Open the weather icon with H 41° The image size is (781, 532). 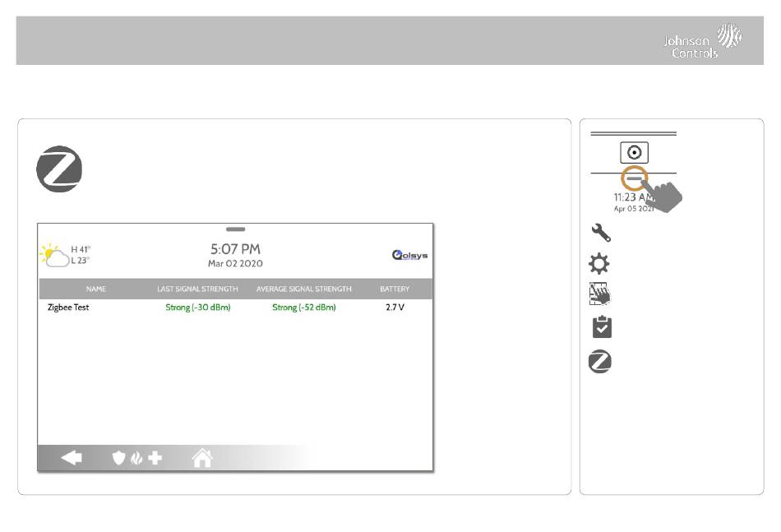54,255
